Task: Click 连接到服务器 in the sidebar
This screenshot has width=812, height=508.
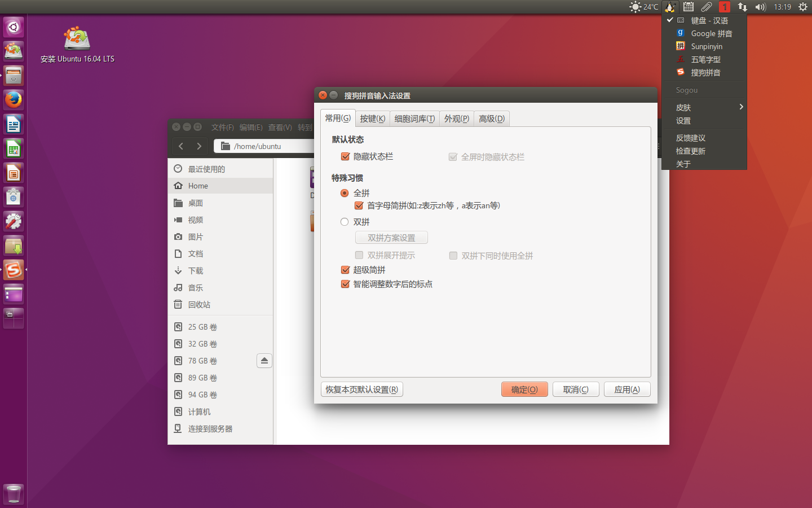Action: click(220, 428)
